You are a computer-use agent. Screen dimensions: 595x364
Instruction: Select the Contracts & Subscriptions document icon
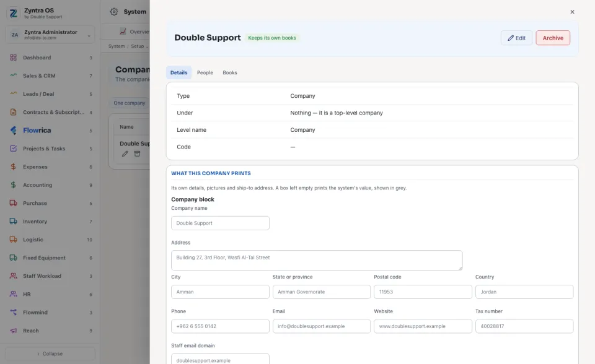tap(13, 112)
